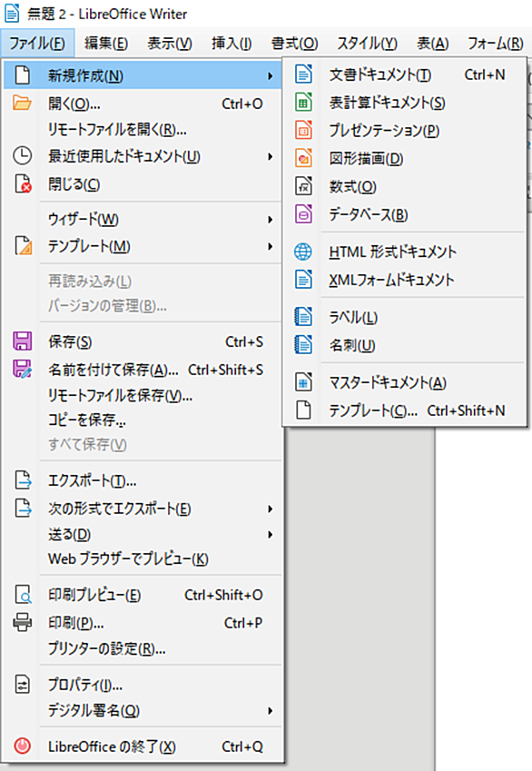Expand テンプレート(M) submenu arrow
The image size is (532, 771).
pos(270,246)
